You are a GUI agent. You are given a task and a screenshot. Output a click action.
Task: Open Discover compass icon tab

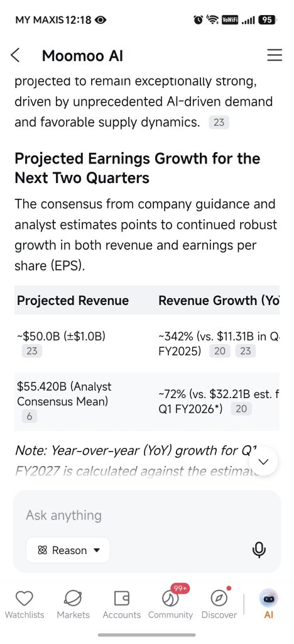coord(219,604)
